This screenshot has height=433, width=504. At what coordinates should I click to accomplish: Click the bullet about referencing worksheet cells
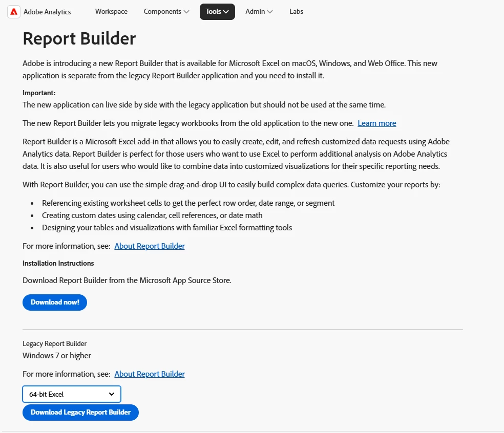pyautogui.click(x=188, y=203)
